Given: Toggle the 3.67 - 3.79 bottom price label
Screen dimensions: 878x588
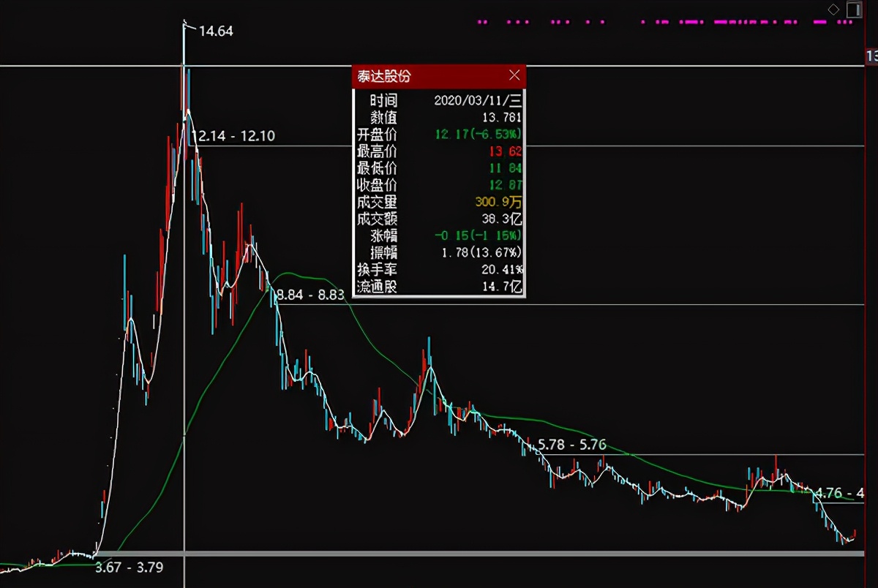Looking at the screenshot, I should click(130, 567).
